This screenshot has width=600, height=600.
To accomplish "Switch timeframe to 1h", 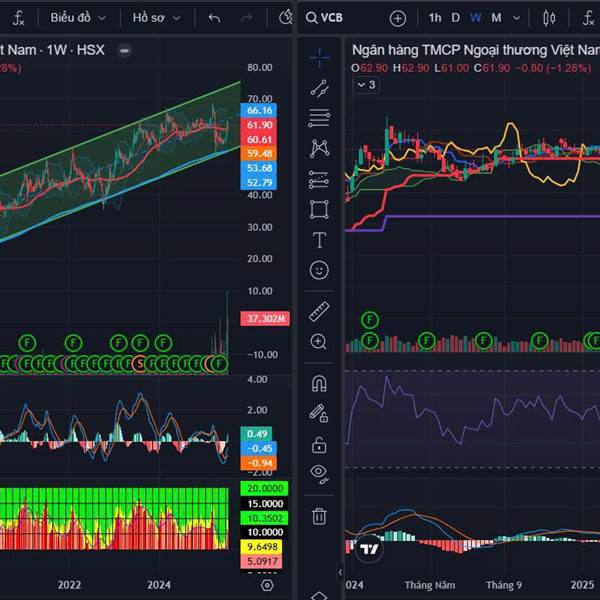I will tap(435, 18).
